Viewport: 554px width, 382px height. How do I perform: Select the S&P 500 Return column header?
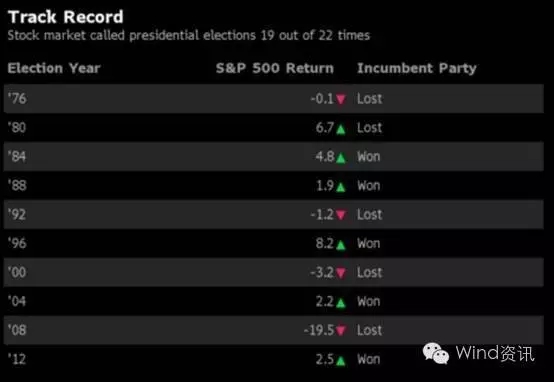(x=275, y=68)
